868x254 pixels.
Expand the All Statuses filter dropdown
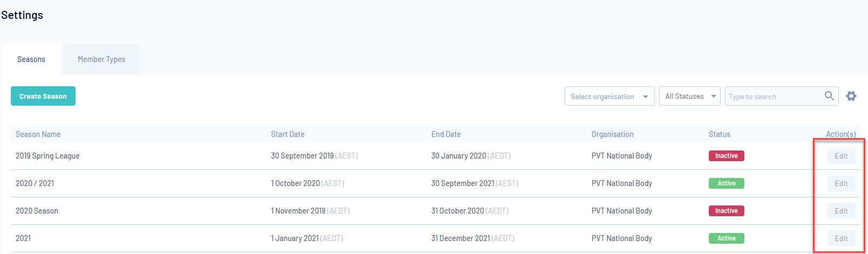click(x=689, y=97)
